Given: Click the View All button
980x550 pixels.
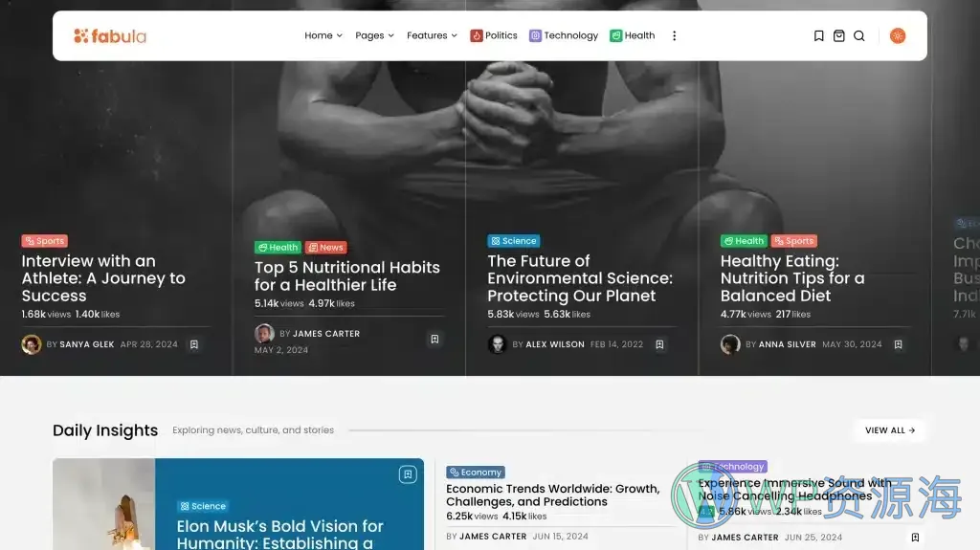Looking at the screenshot, I should point(889,430).
